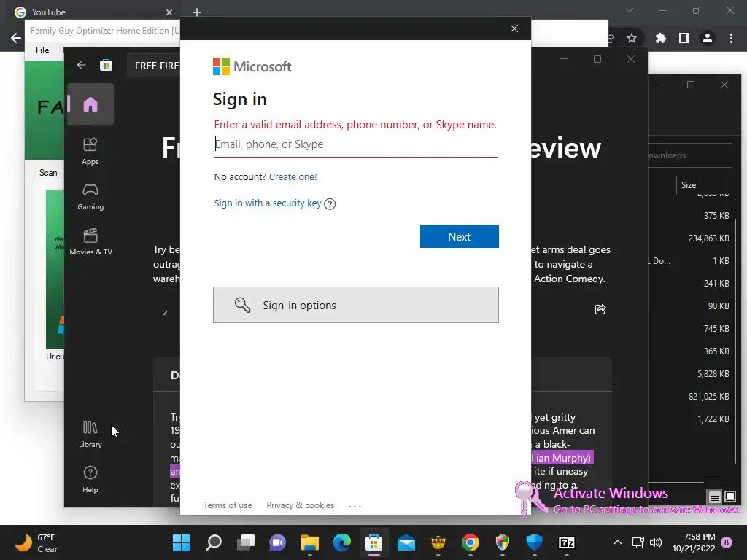Open Library in Microsoft Store sidebar
Screen dimensions: 747x560
click(x=90, y=435)
